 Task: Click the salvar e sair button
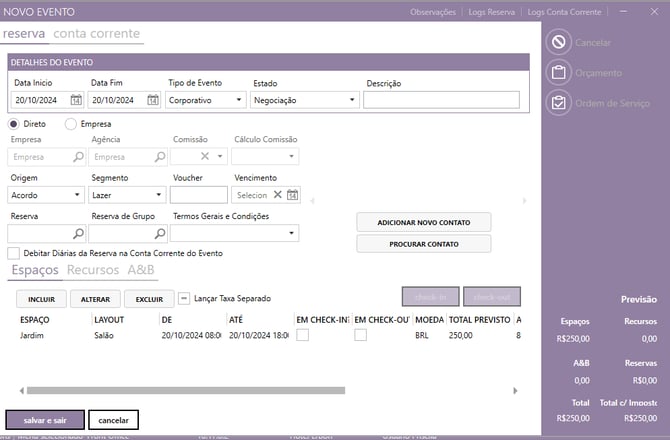(44, 420)
